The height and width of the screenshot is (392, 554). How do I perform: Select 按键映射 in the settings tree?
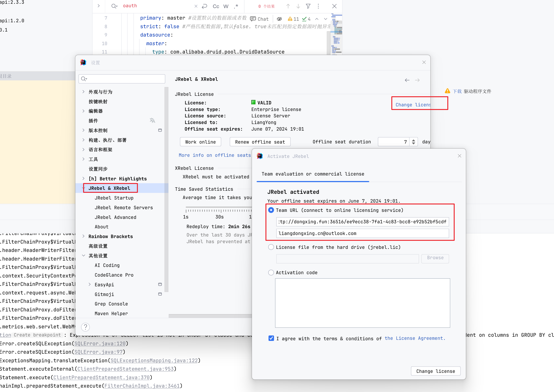pyautogui.click(x=98, y=102)
